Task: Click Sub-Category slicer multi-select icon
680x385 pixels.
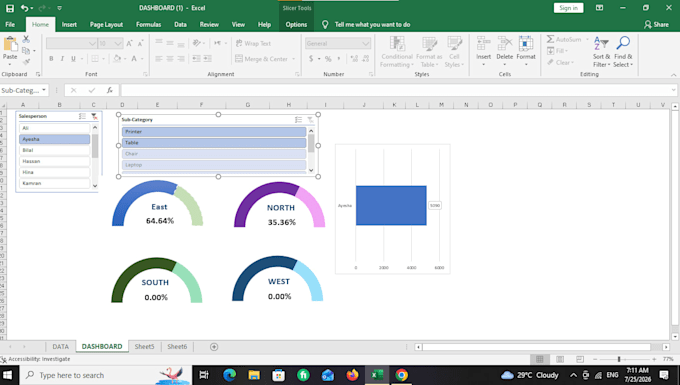Action: [x=298, y=120]
